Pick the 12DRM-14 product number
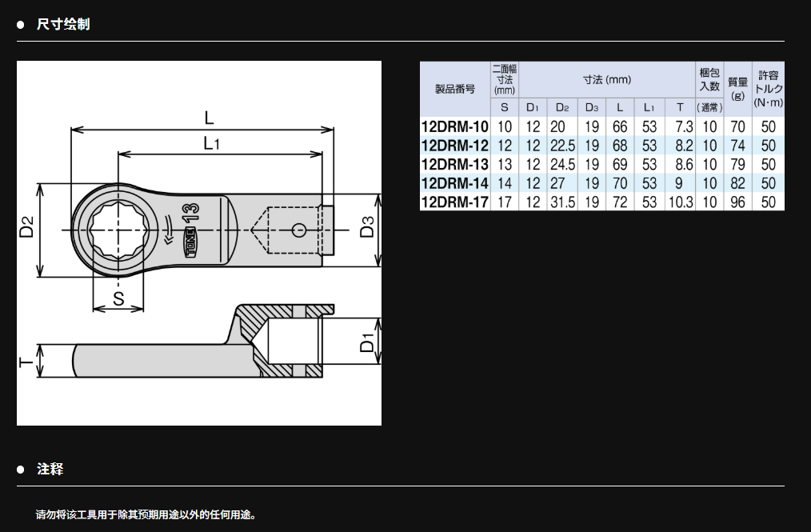The height and width of the screenshot is (532, 811). (454, 184)
